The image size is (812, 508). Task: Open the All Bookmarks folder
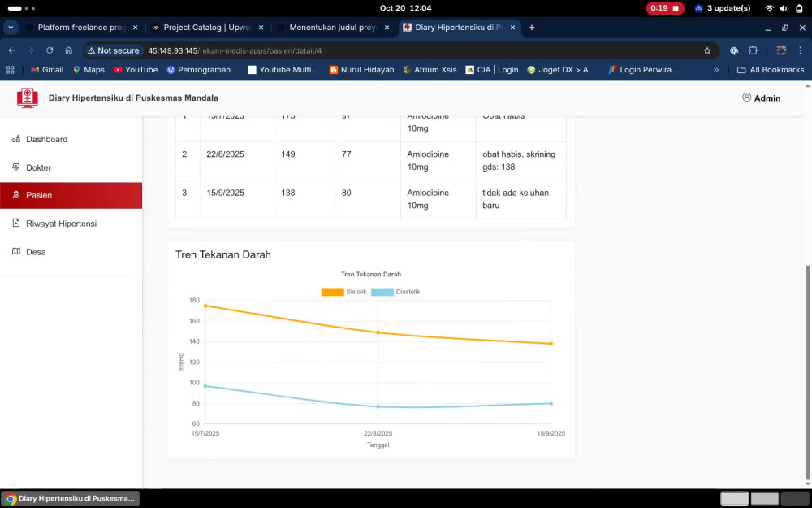[x=771, y=69]
